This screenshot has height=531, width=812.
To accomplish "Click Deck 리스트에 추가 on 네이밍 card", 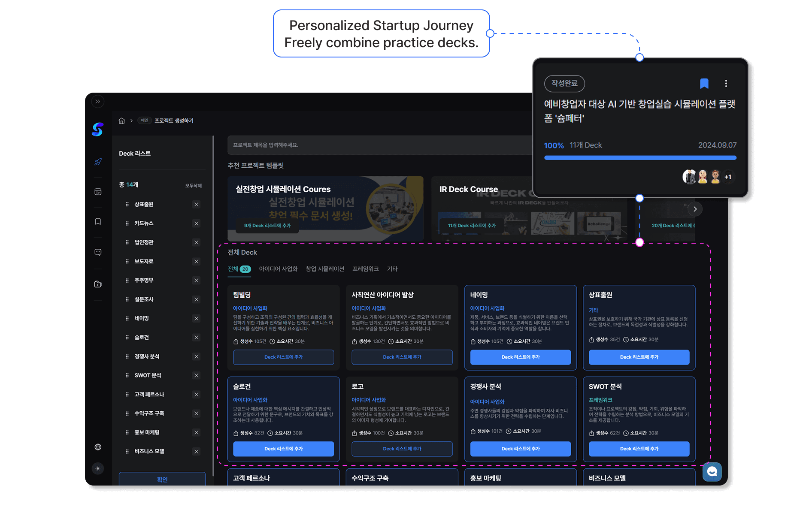I will [521, 357].
